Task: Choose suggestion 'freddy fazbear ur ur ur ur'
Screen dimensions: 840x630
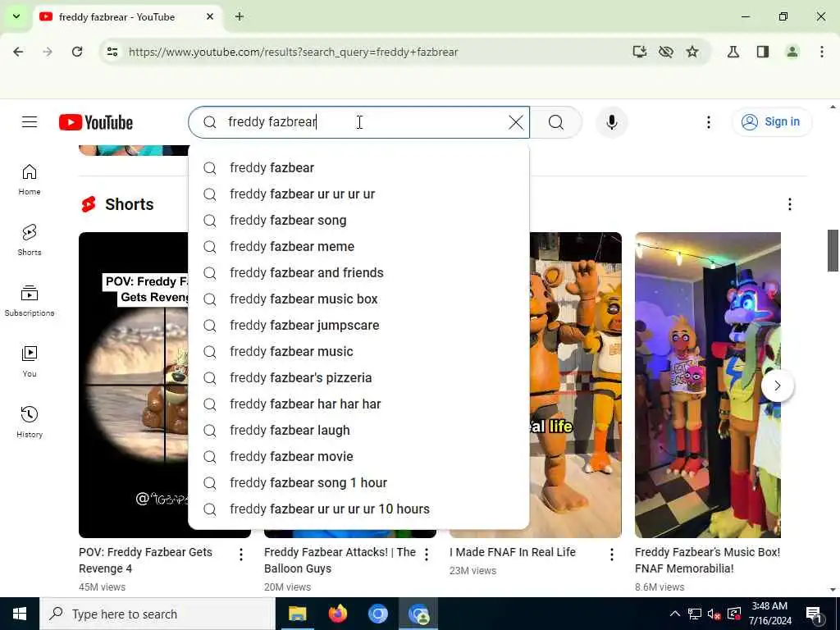Action: (359, 194)
